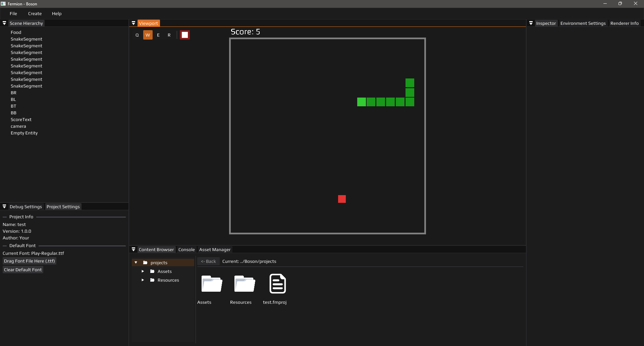Open the Viewport panel dropdown arrow

[133, 23]
